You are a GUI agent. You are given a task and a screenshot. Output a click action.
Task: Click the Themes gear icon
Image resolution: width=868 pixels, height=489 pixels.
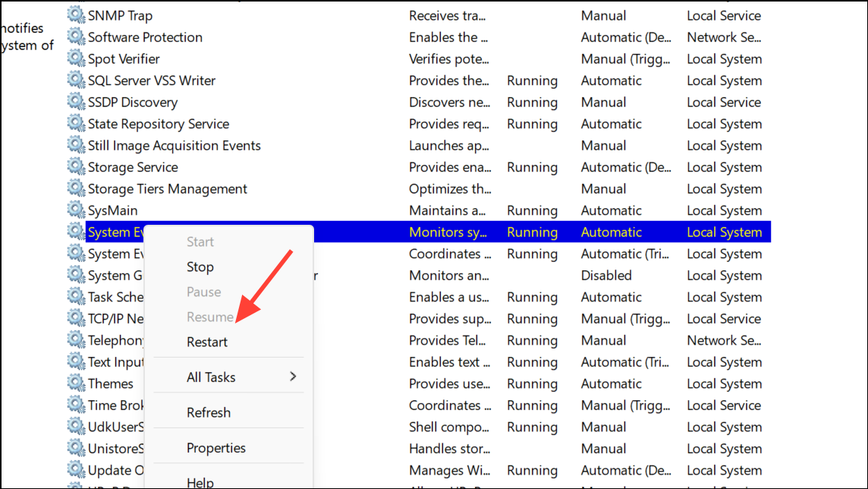pos(76,383)
